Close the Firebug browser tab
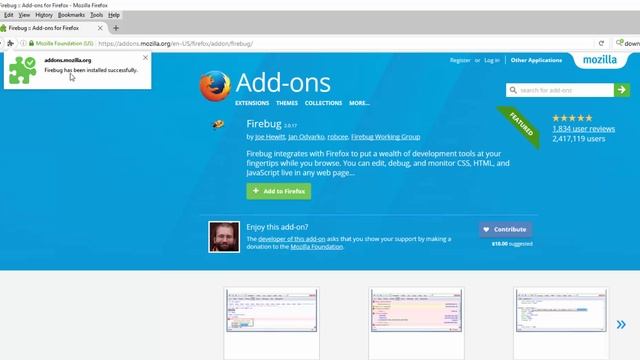This screenshot has width=640, height=360. pyautogui.click(x=100, y=28)
